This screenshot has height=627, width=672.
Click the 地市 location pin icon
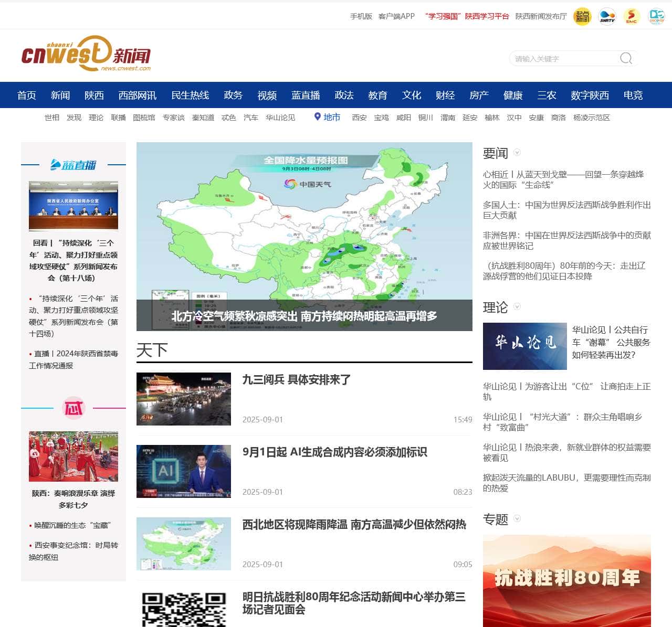(317, 117)
